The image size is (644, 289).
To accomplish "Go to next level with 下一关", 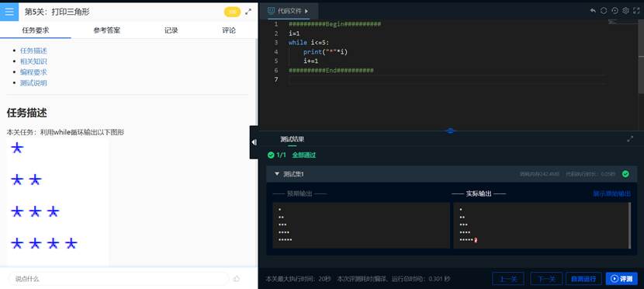I will pos(546,278).
